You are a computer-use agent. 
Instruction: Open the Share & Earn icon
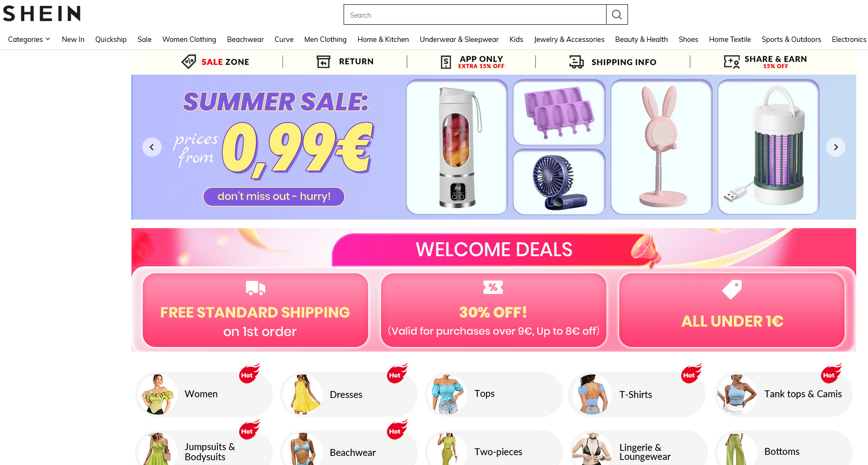click(x=732, y=62)
